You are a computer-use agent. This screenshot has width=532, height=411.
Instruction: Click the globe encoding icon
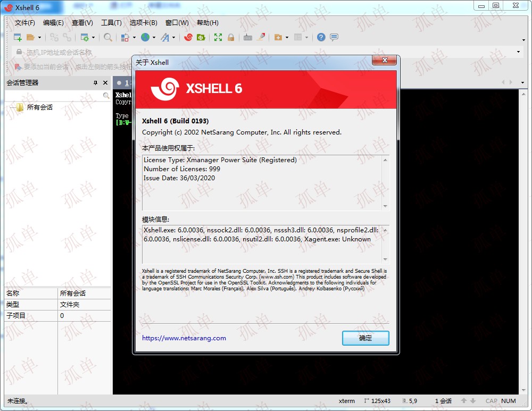pyautogui.click(x=145, y=37)
